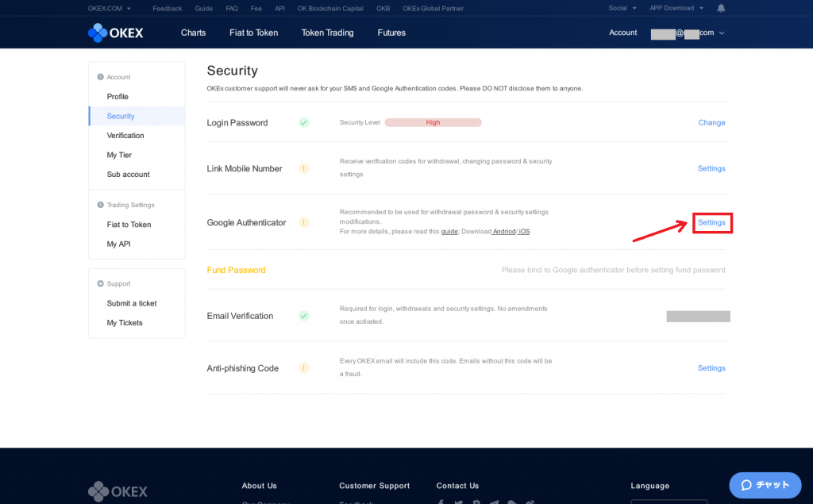Open OKEx Global Partner link
813x504 pixels.
point(433,8)
